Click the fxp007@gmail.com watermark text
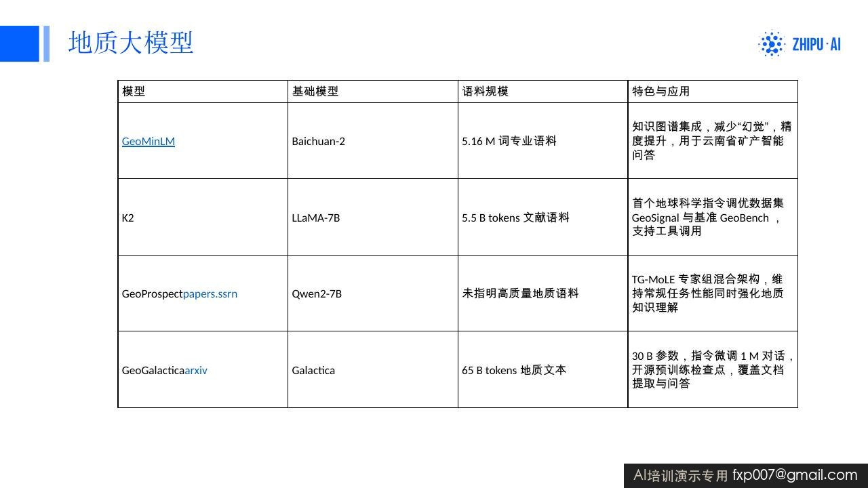Viewport: 868px width, 488px height. tap(795, 475)
